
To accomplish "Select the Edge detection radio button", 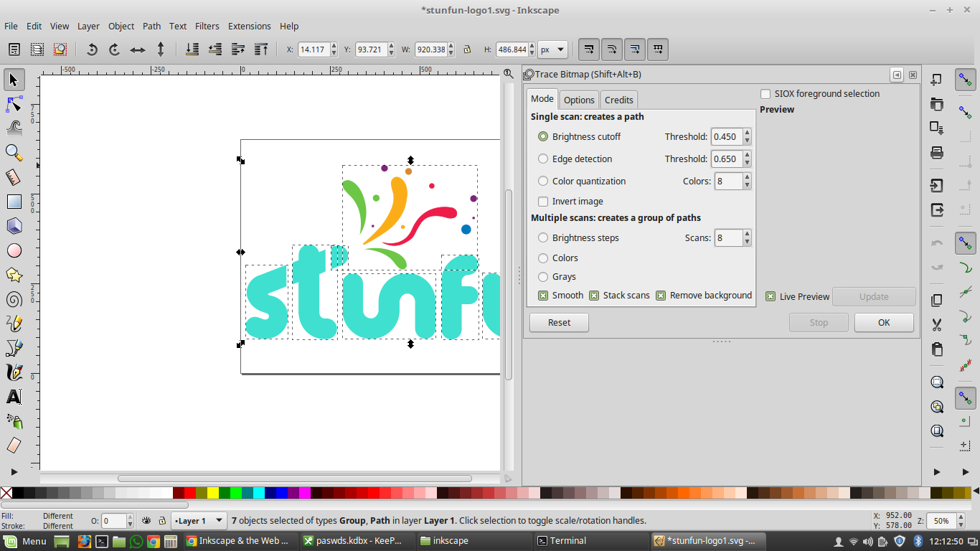I will coord(543,159).
